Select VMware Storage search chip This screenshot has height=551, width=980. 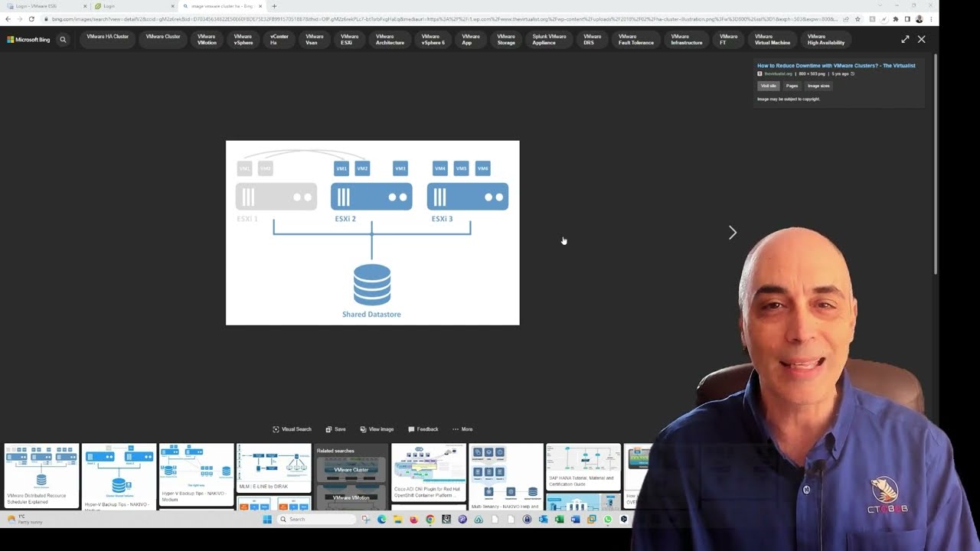506,39
